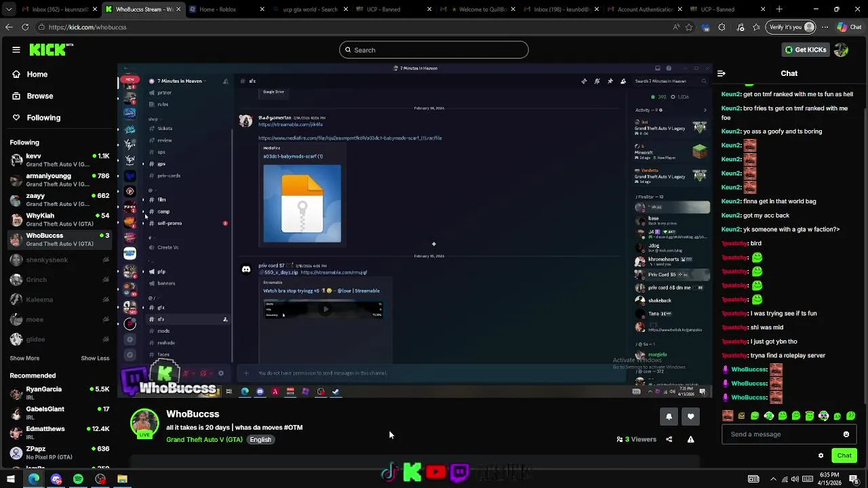This screenshot has width=868, height=488.
Task: Refresh the browser page
Action: click(x=25, y=27)
